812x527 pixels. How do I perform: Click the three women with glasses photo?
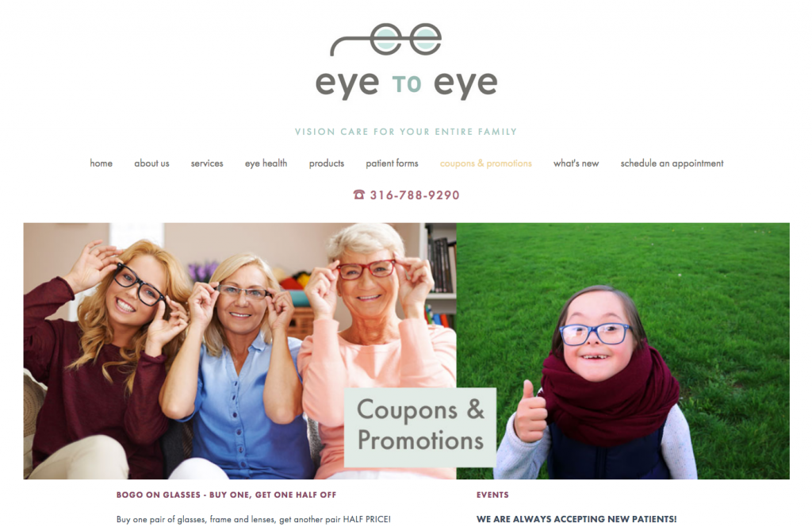click(x=239, y=351)
